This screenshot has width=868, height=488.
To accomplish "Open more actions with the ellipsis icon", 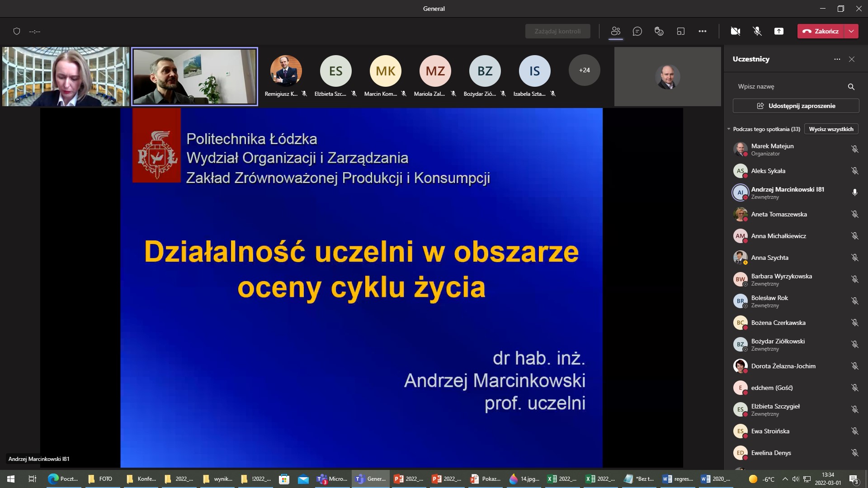I will (703, 31).
